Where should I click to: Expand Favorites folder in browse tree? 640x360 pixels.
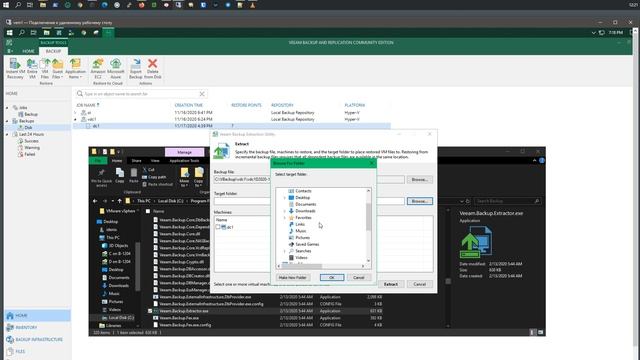(285, 218)
